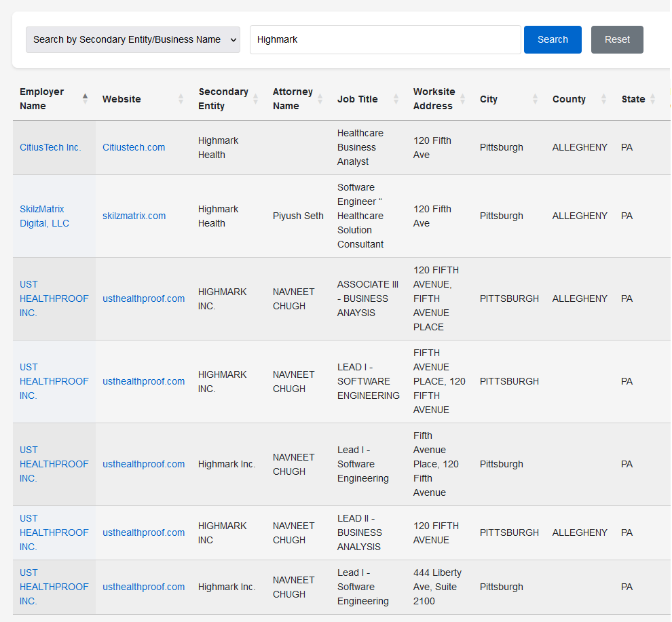This screenshot has width=672, height=622.
Task: Click the State column header
Action: [639, 99]
